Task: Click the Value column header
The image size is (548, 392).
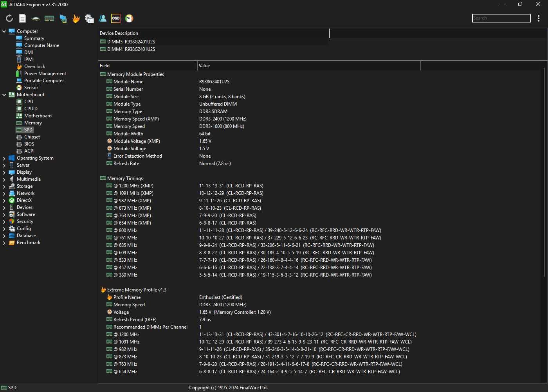Action: (309, 66)
